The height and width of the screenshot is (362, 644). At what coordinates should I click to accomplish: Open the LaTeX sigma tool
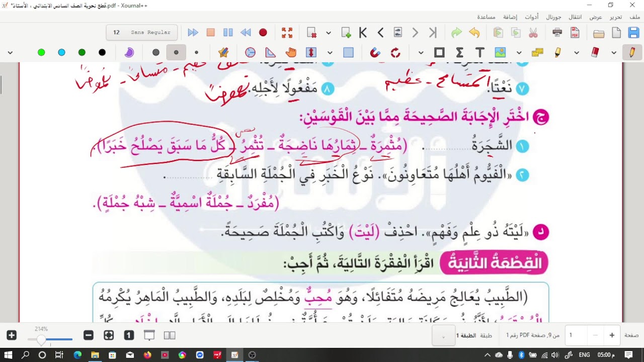459,52
